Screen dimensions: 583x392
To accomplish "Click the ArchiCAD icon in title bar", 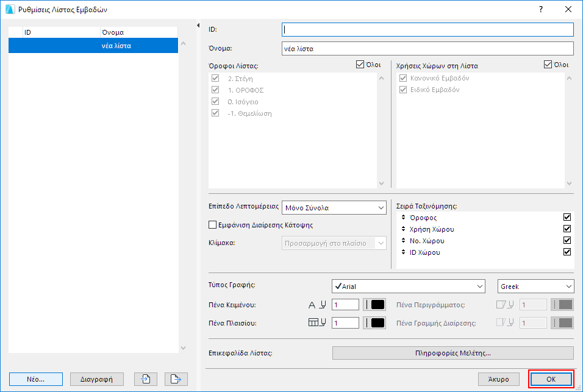I will coord(10,9).
